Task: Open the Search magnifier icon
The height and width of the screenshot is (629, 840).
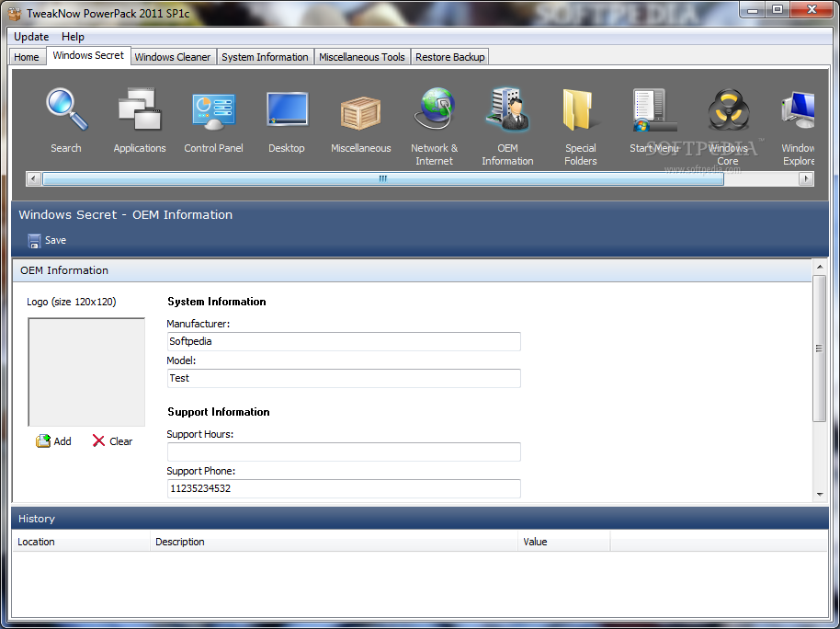Action: point(66,110)
